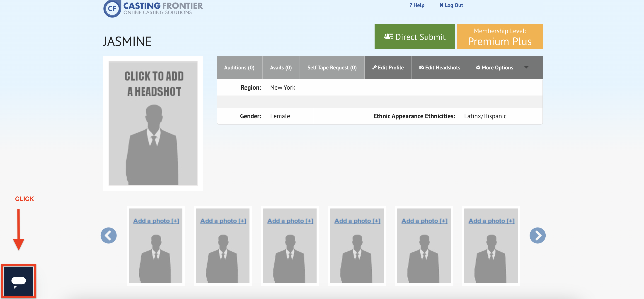Select the New York region value
The height and width of the screenshot is (299, 644).
283,88
